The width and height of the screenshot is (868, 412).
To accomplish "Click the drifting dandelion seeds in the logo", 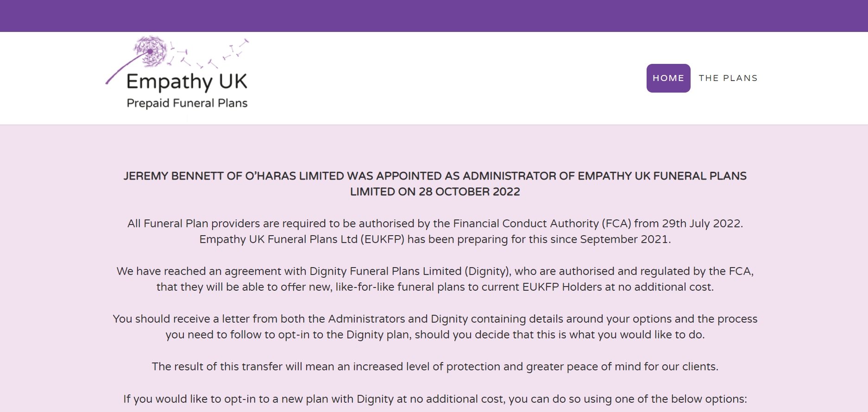I will (208, 54).
